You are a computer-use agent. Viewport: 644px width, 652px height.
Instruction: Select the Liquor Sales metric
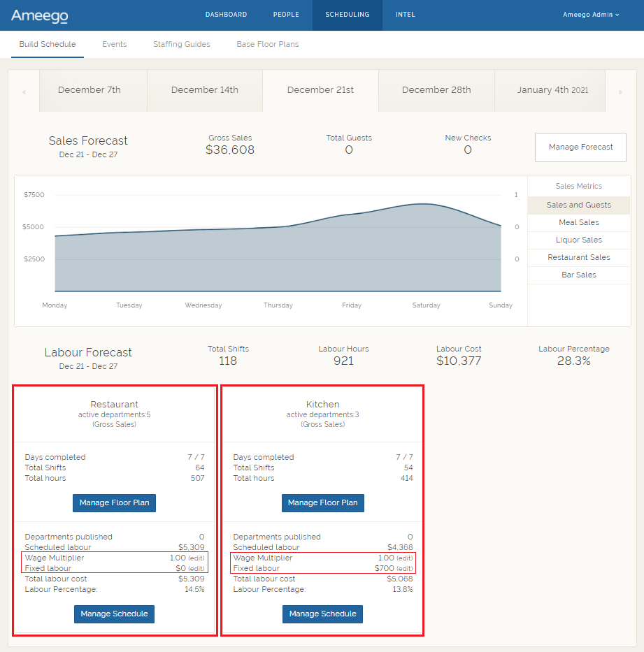pos(578,240)
